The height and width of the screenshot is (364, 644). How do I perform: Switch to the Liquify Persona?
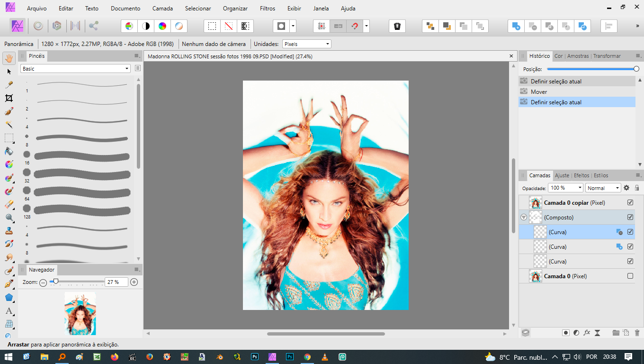click(38, 26)
